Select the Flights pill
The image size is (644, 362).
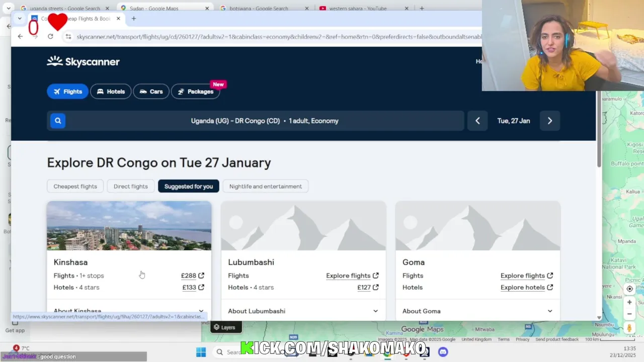point(67,92)
